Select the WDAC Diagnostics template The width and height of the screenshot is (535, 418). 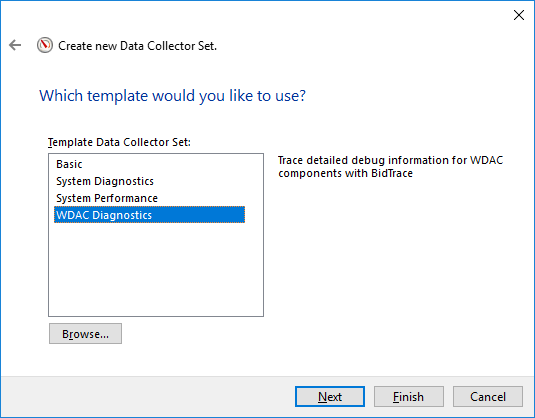(149, 215)
